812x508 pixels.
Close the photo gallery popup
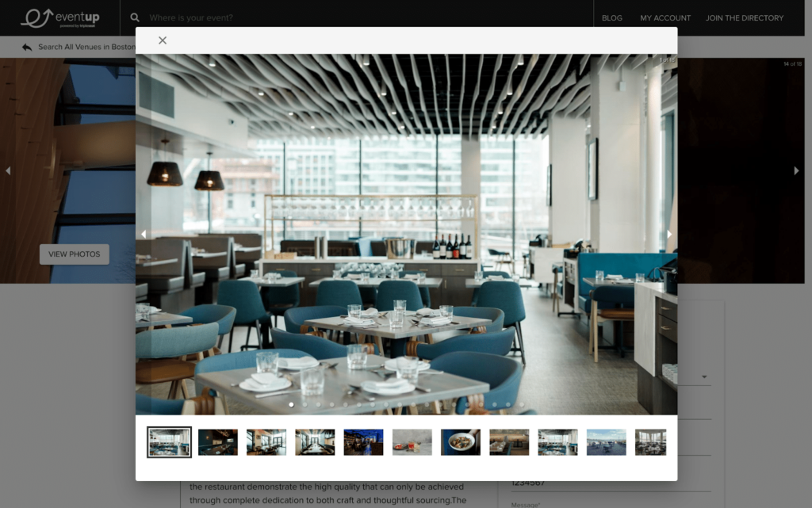click(x=162, y=40)
